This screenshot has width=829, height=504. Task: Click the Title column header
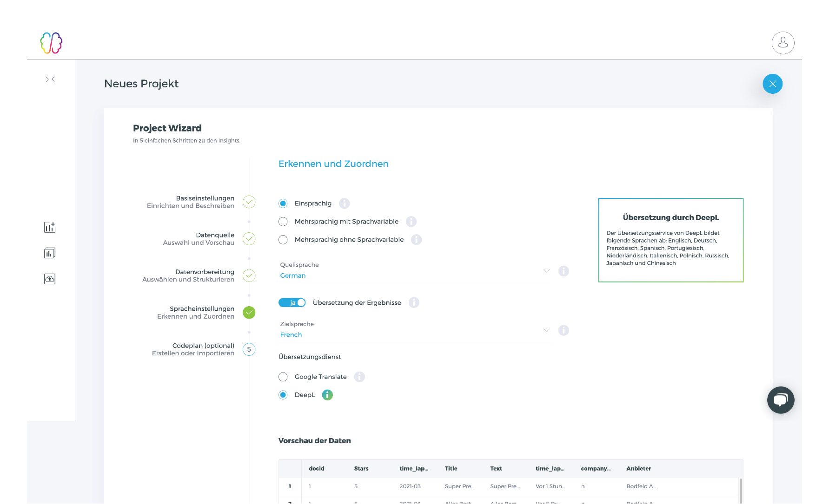tap(451, 469)
